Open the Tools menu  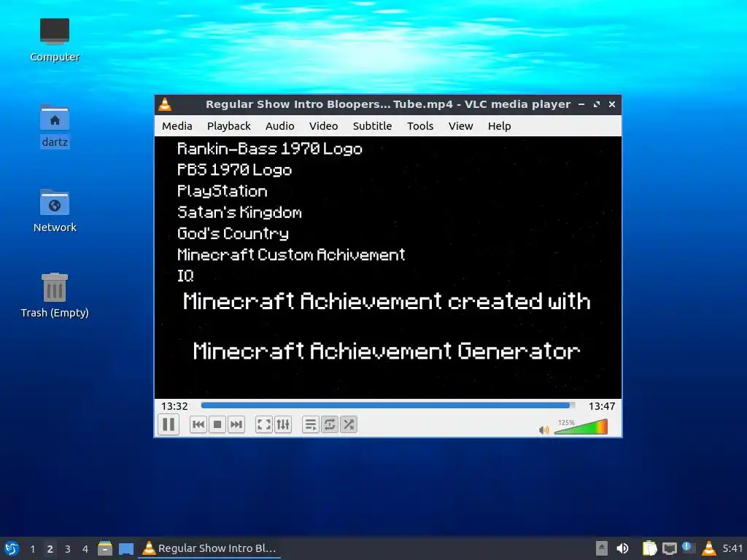[x=420, y=126]
